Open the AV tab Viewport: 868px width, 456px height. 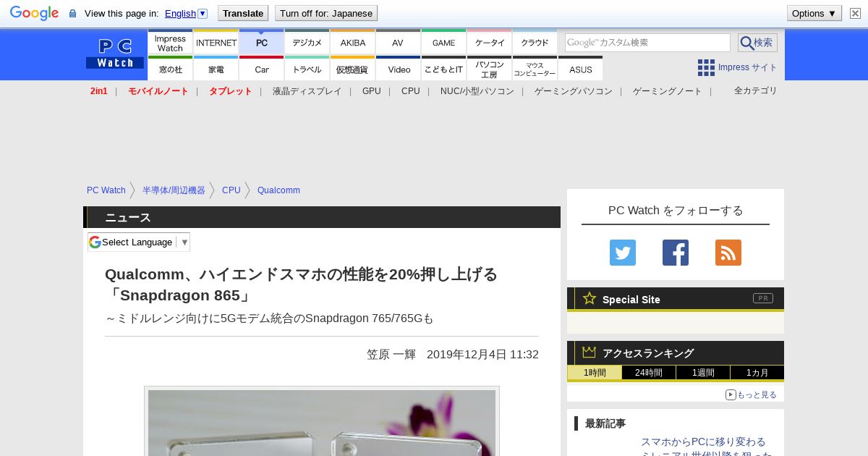point(398,42)
